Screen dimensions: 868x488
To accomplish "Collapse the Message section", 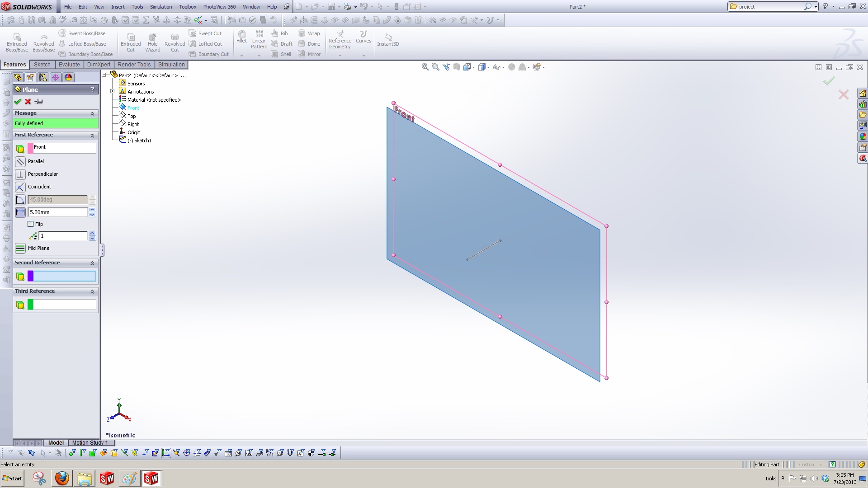I will [92, 113].
